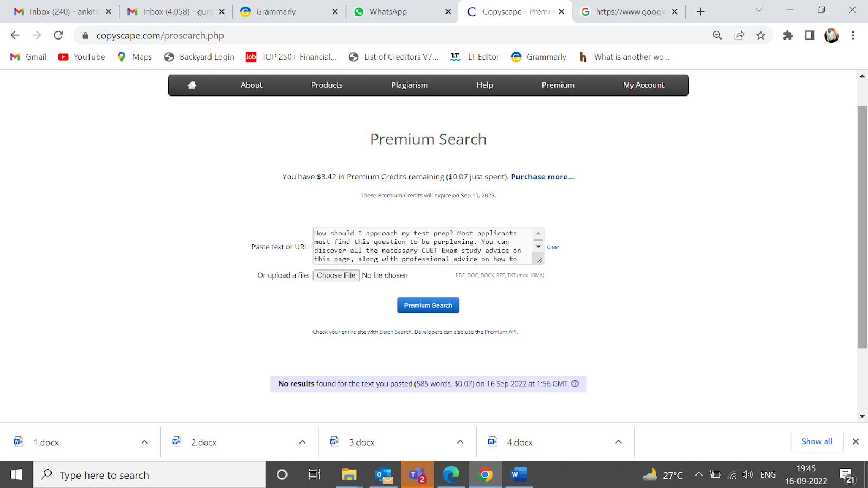Bookmark this page with the star icon
868x488 pixels.
tap(761, 35)
